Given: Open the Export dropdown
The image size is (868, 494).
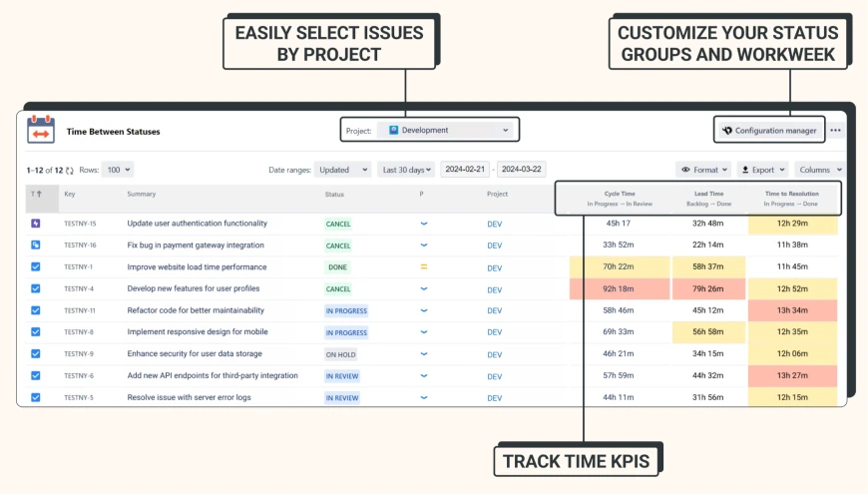Looking at the screenshot, I should tap(763, 170).
